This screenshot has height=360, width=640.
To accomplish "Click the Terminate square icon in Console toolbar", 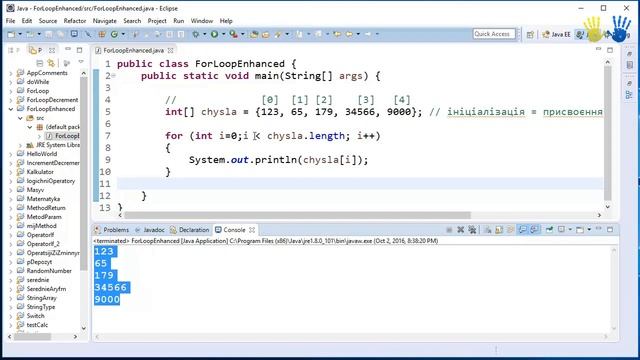I will [449, 230].
